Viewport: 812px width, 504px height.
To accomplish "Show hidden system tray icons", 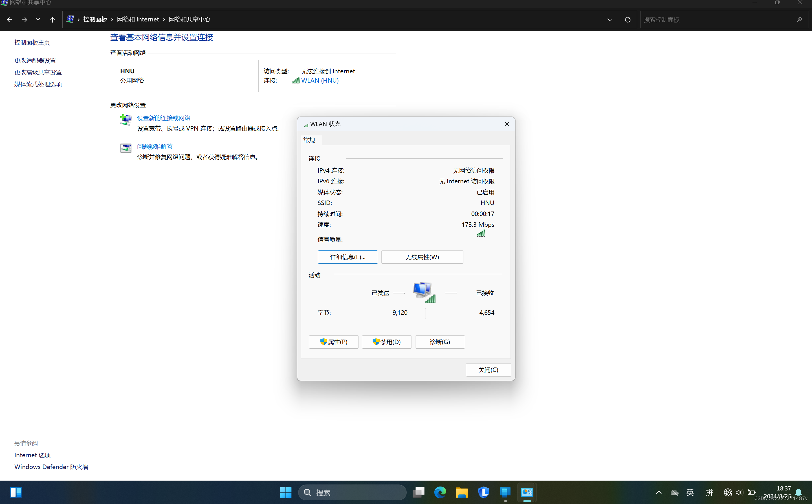I will (x=659, y=492).
